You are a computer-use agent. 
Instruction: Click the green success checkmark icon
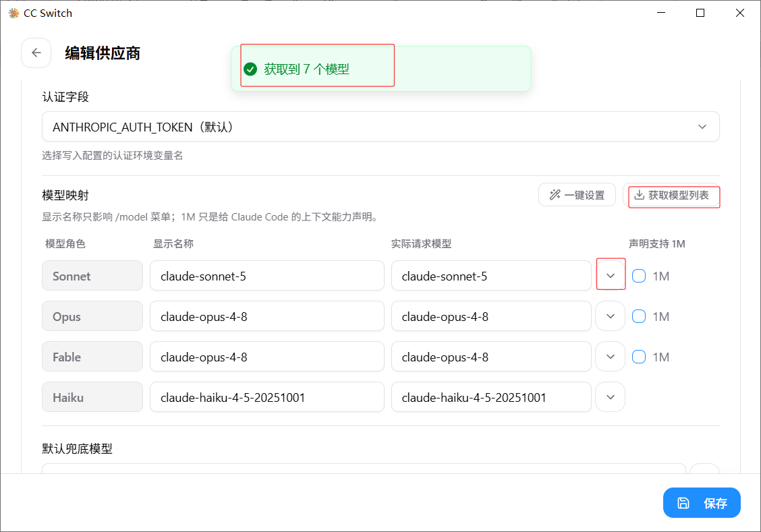click(x=250, y=69)
